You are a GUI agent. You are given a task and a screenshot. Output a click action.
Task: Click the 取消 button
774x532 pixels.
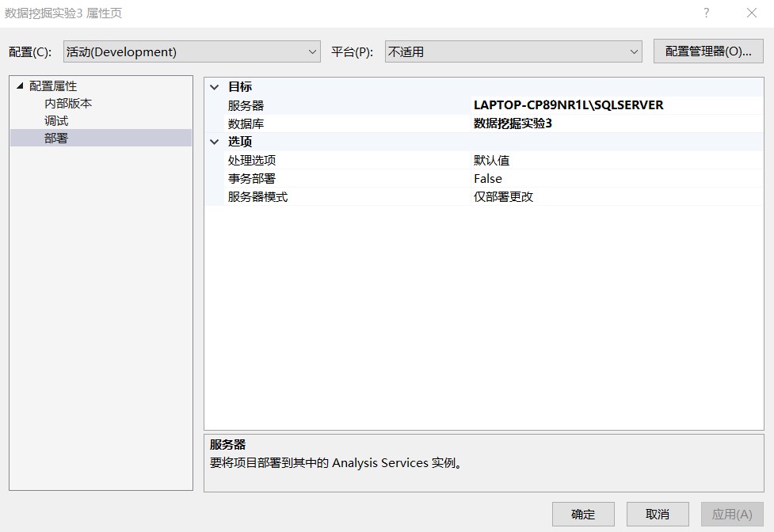658,515
